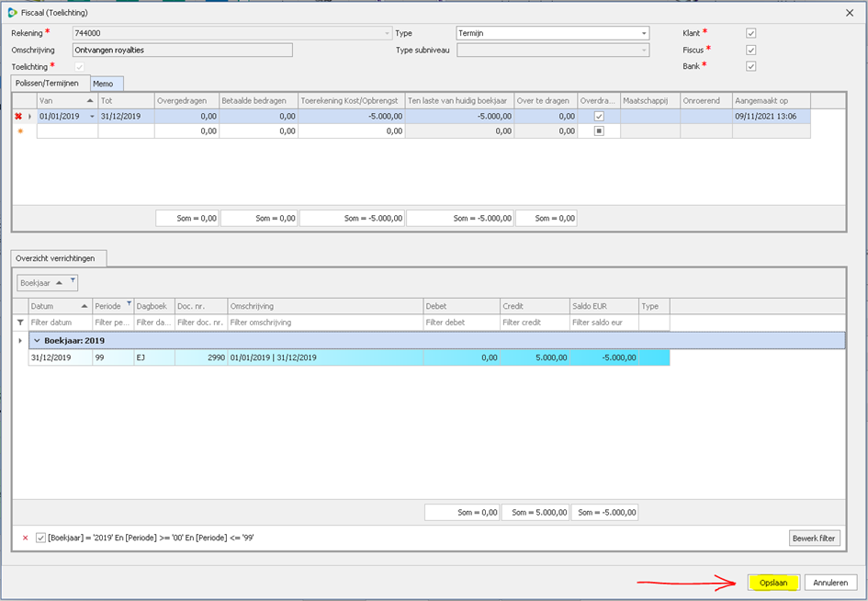Disable the Boekjaar 2019 filter checkbox
868x601 pixels.
(x=40, y=538)
